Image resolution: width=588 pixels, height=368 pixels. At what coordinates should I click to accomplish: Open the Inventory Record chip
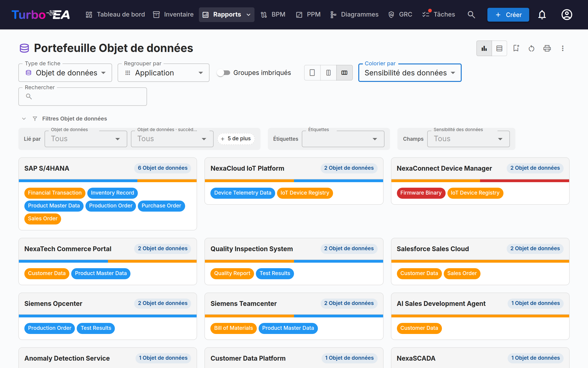pyautogui.click(x=113, y=193)
